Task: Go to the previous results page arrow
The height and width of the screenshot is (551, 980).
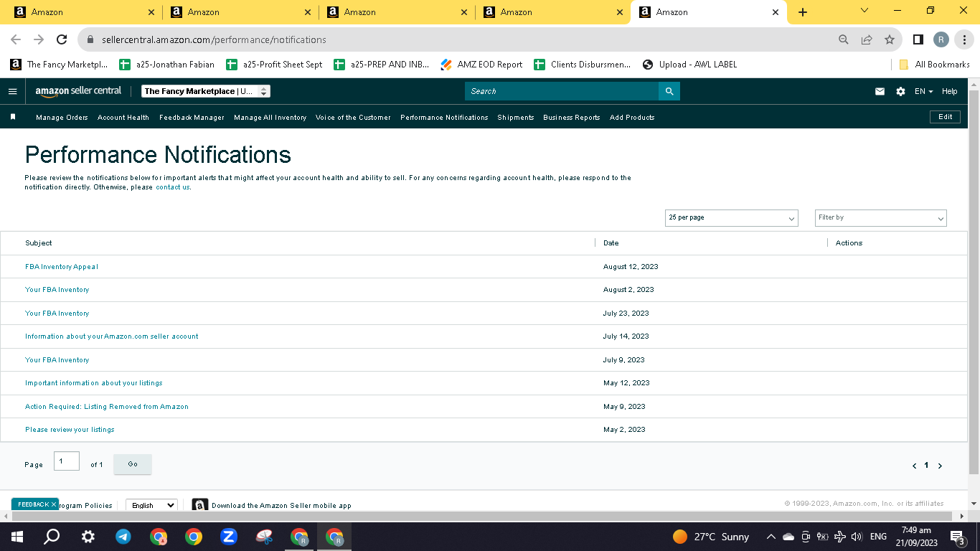Action: point(914,466)
